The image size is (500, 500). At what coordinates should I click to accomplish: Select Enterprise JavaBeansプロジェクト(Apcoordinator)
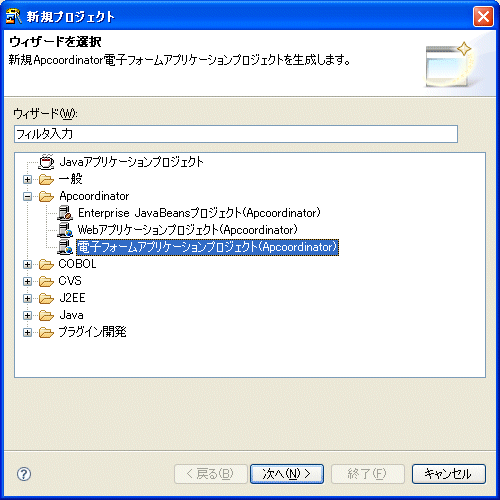pos(199,213)
